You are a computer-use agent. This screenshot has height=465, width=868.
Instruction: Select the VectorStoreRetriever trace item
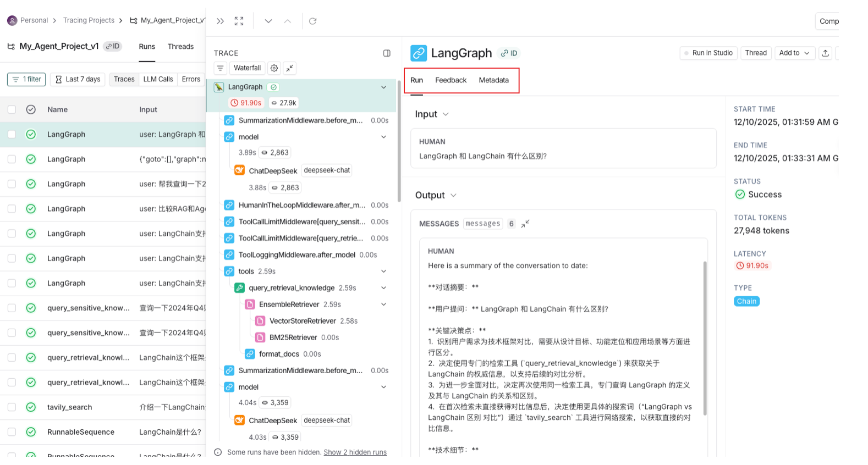[x=302, y=321]
